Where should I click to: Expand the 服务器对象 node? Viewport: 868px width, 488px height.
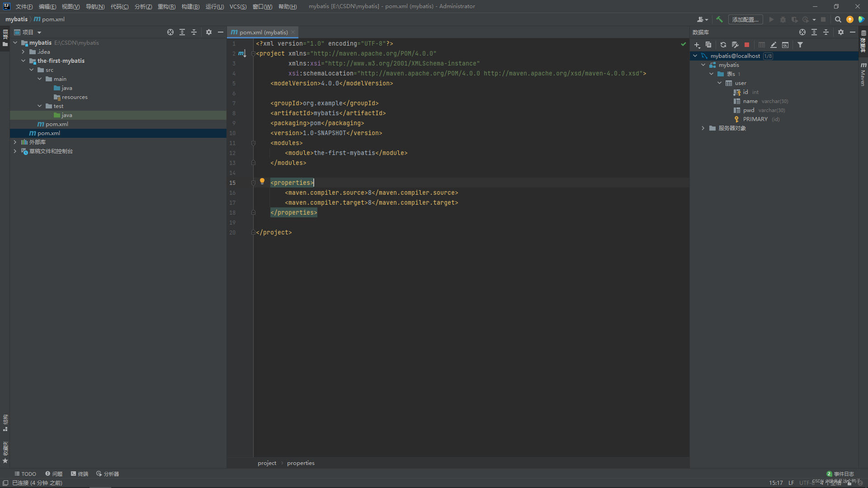click(703, 128)
